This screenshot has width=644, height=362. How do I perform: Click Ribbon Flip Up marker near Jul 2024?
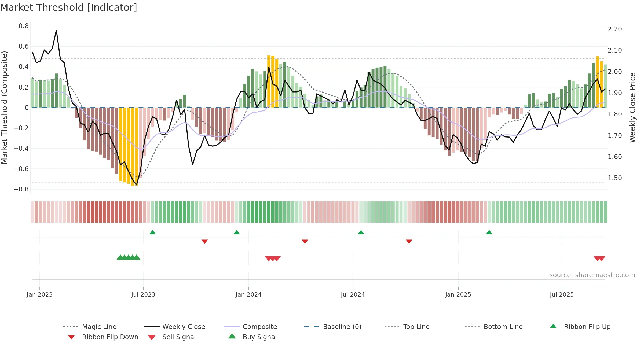(x=361, y=232)
